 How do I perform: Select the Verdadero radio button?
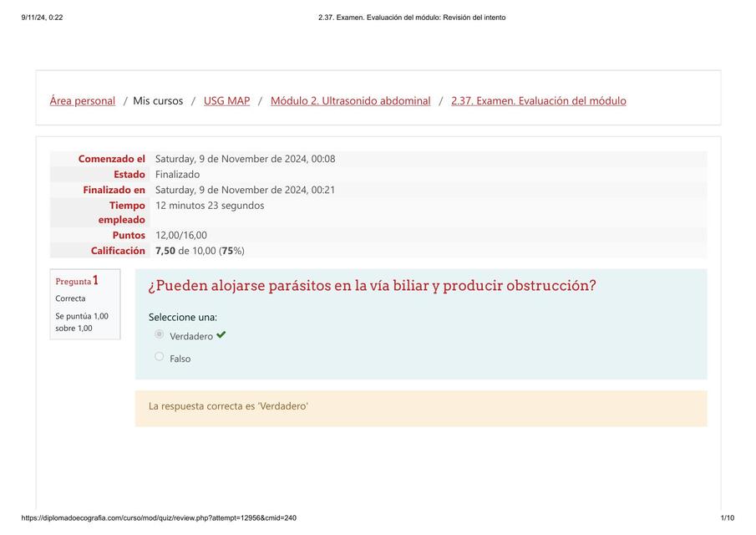[x=159, y=334]
